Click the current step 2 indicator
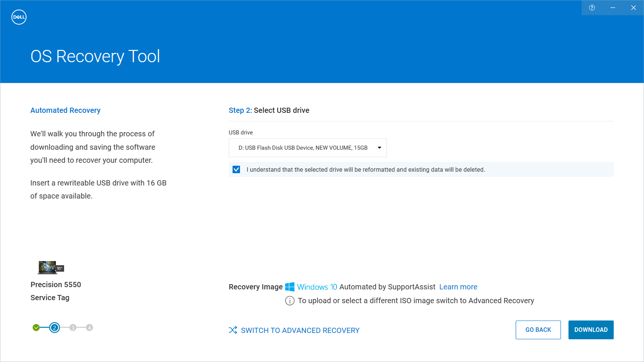The width and height of the screenshot is (644, 362). coord(54,327)
